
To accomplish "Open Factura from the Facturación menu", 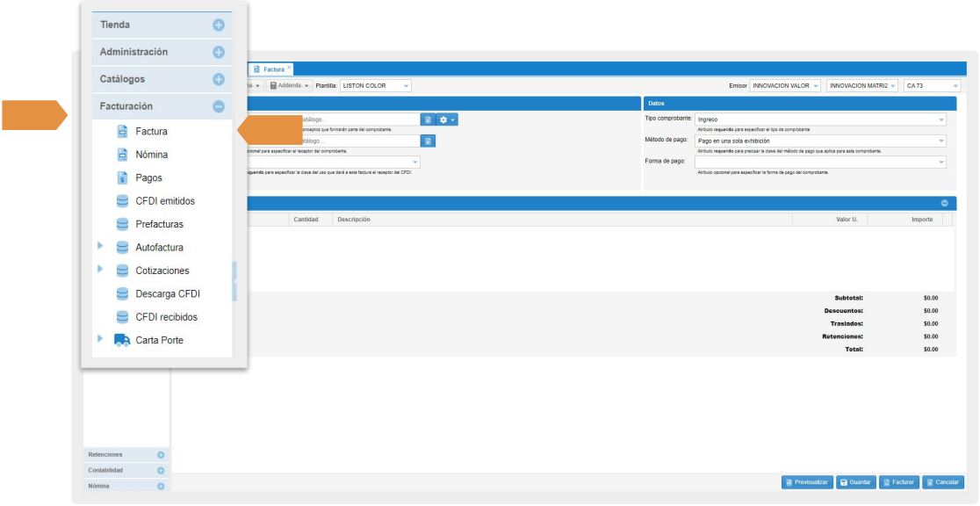I will coord(151,132).
